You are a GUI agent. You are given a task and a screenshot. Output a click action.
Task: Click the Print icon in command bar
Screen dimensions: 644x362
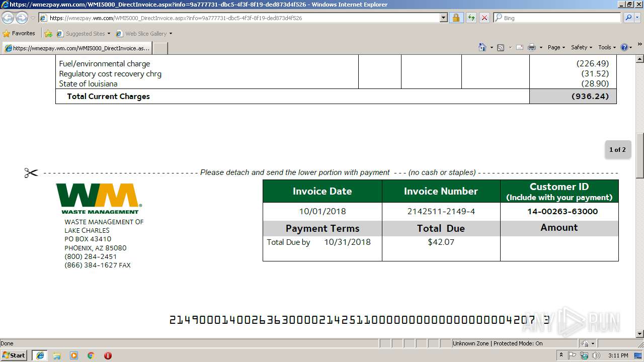pos(532,47)
